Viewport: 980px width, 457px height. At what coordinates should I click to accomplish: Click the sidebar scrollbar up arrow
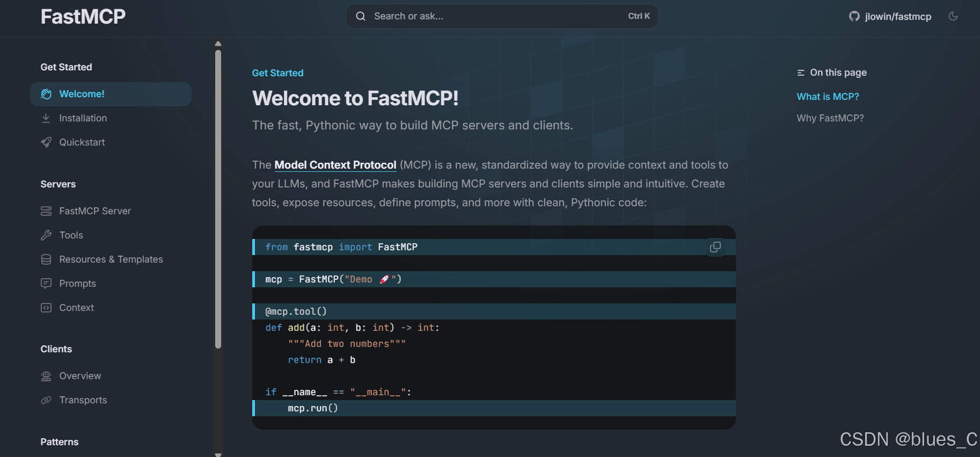click(218, 43)
